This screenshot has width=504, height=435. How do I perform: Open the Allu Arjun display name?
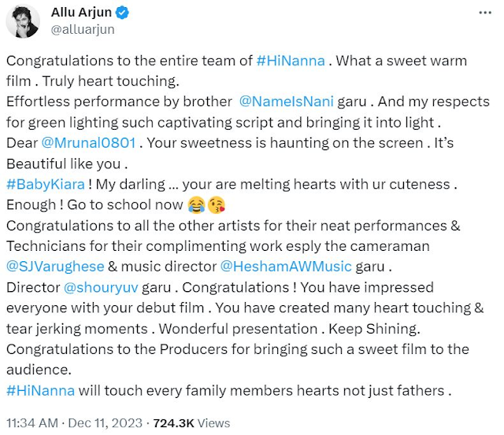point(81,13)
